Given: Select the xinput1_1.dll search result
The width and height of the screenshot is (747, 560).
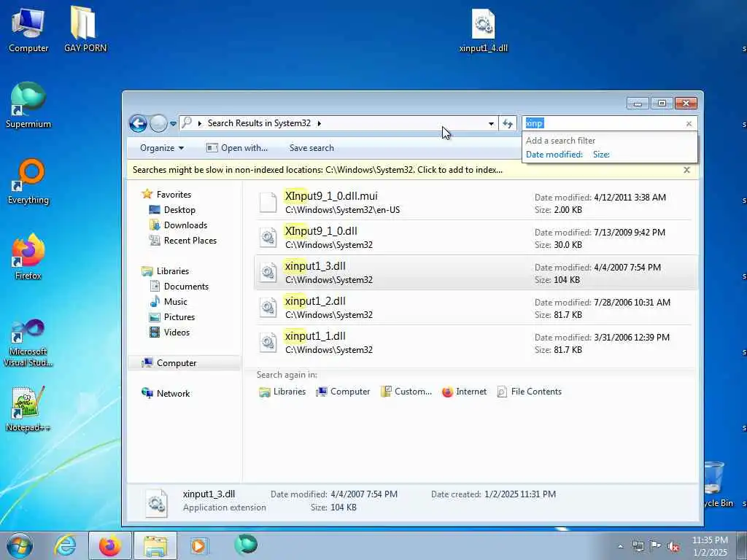Looking at the screenshot, I should click(476, 343).
